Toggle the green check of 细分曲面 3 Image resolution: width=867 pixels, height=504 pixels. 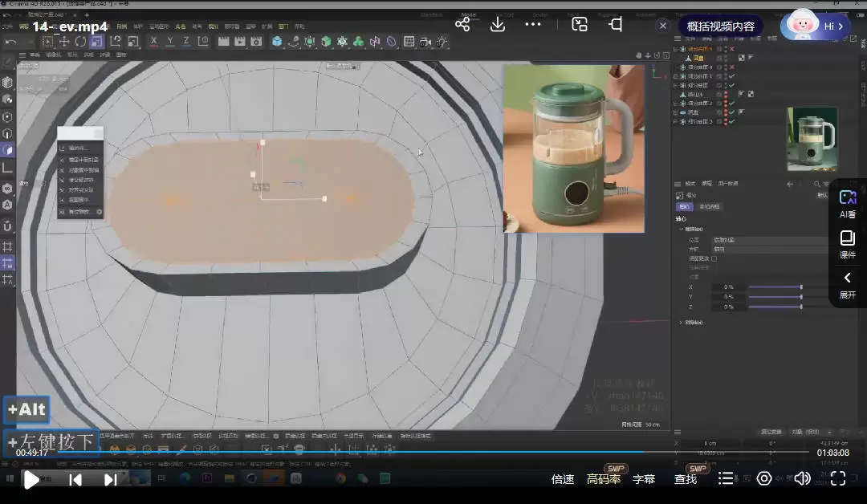tap(732, 121)
